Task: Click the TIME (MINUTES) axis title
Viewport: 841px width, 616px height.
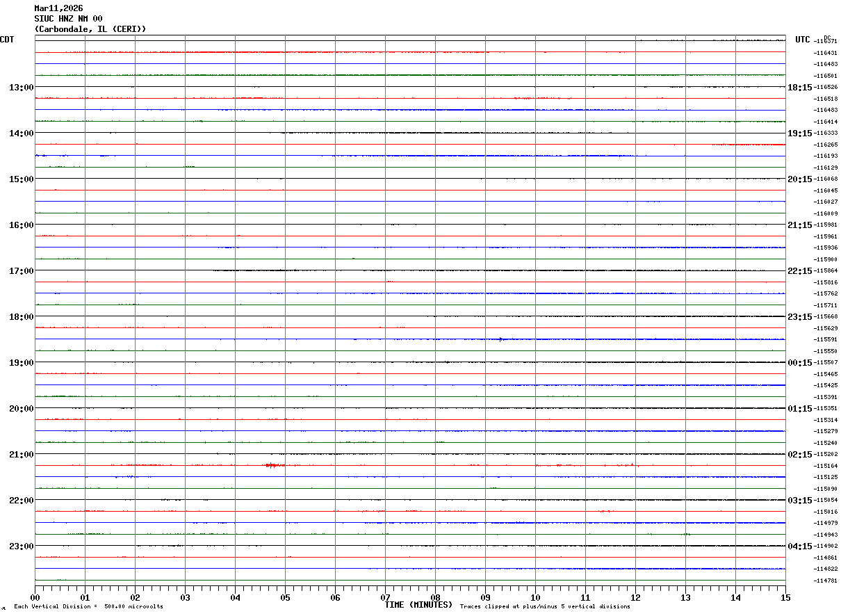Action: 418,605
